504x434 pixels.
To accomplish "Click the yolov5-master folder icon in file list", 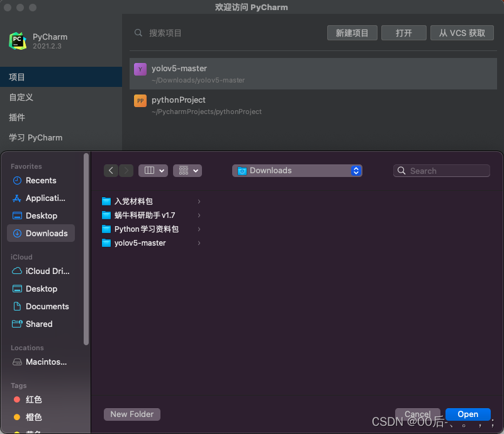I will click(x=106, y=243).
